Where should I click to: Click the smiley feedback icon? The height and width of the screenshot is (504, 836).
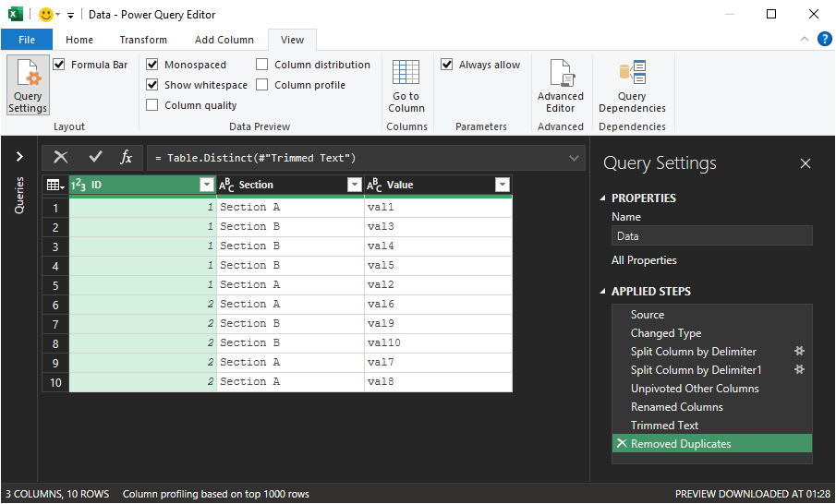click(46, 15)
